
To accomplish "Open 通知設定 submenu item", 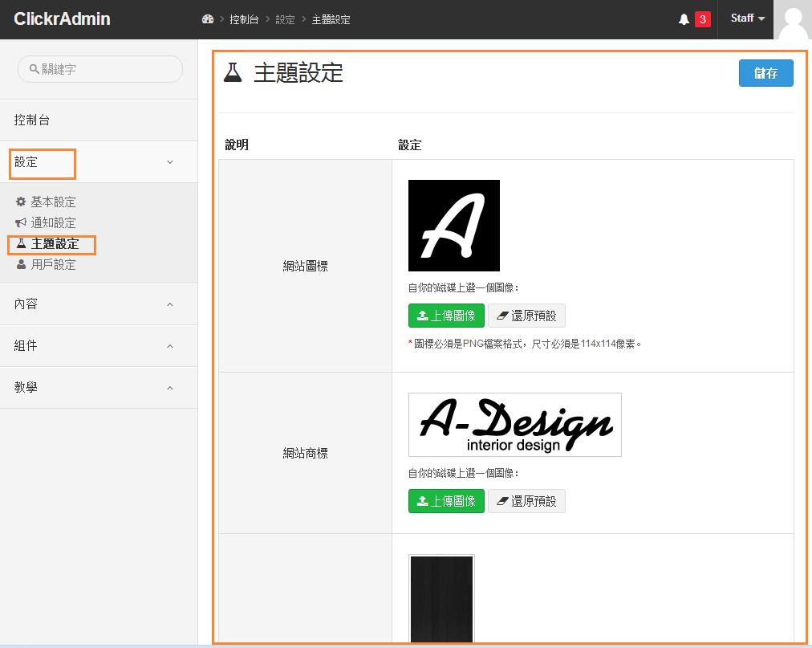I will pyautogui.click(x=53, y=223).
